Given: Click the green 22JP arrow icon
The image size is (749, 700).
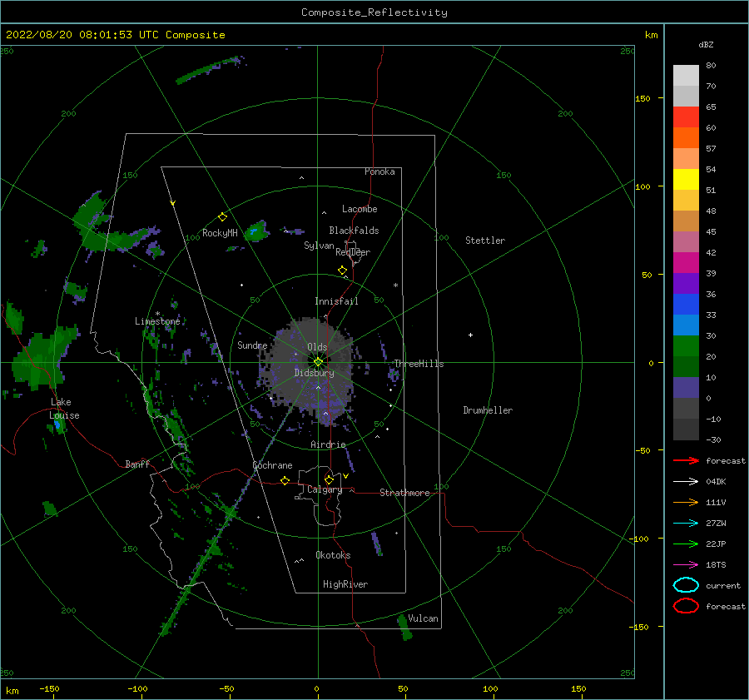Looking at the screenshot, I should click(686, 544).
